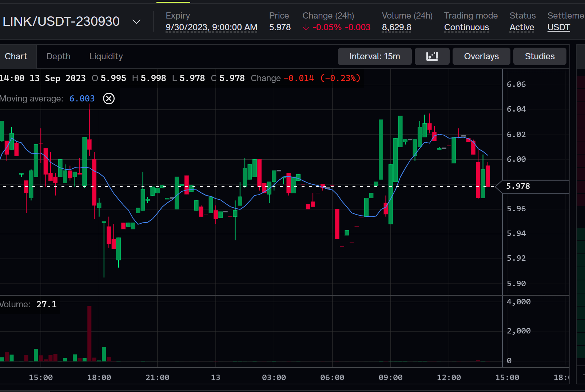585x392 pixels.
Task: Remove the Moving average using its X icon
Action: pos(108,99)
